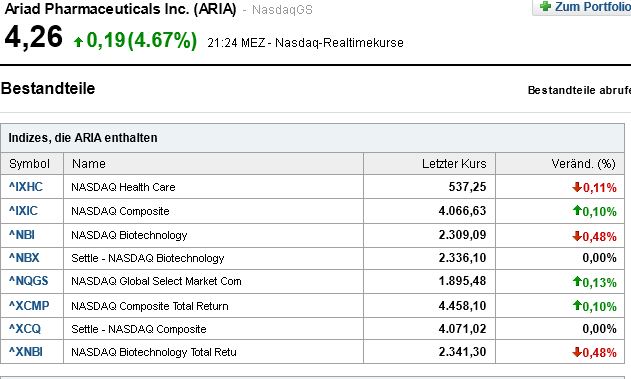
Task: Open the ^XNBI symbol link
Action: pos(26,352)
